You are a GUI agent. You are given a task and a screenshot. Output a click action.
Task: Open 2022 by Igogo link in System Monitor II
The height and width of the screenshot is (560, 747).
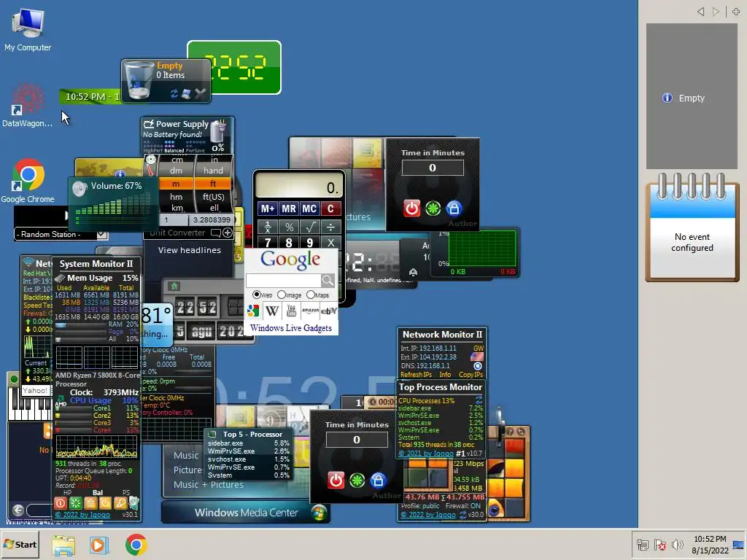click(82, 515)
